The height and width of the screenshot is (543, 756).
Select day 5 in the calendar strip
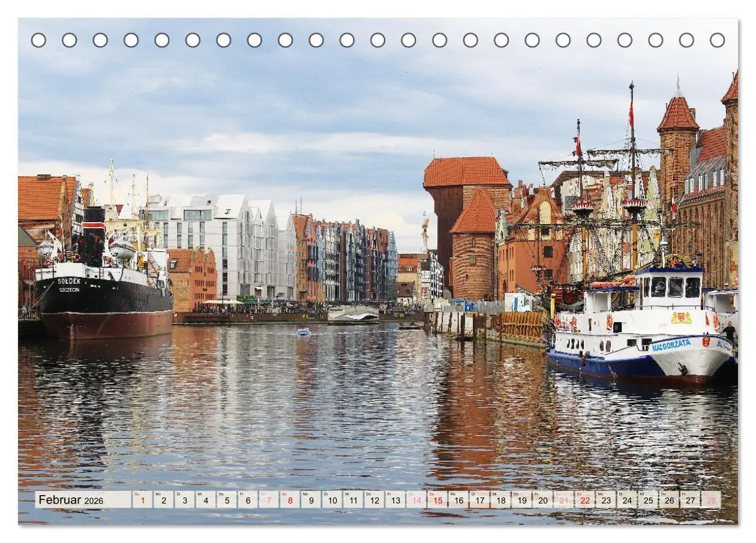[x=227, y=500]
